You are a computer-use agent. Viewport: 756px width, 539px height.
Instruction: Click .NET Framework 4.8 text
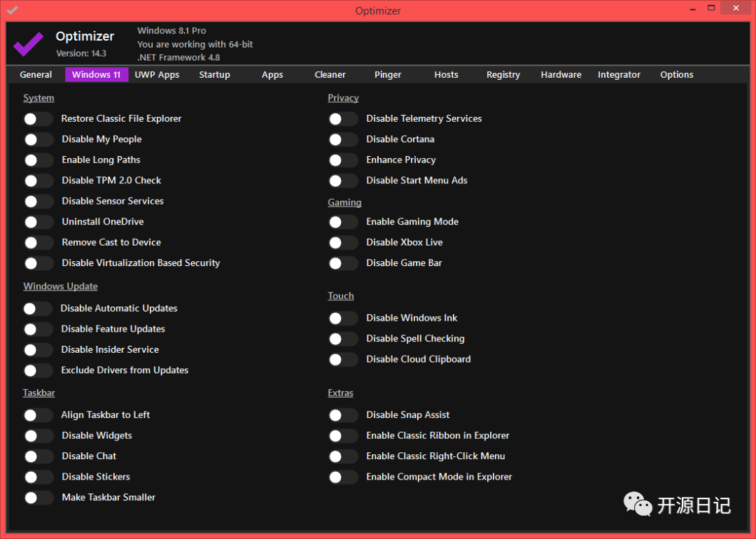(178, 57)
